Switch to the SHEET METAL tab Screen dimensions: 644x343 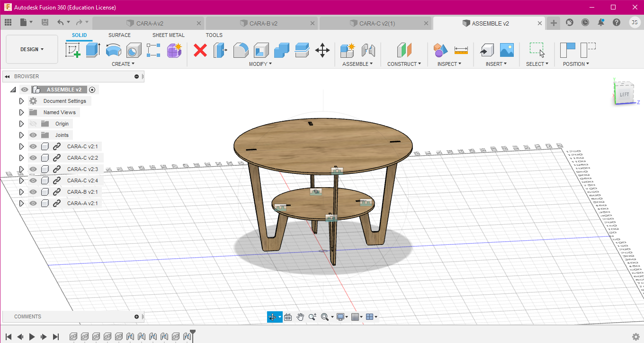coord(168,35)
